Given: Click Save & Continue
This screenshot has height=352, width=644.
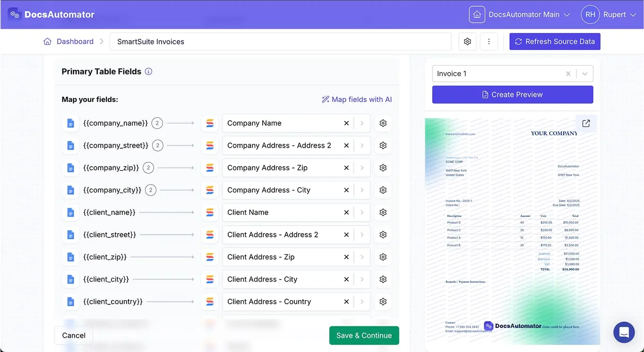Looking at the screenshot, I should coord(364,335).
